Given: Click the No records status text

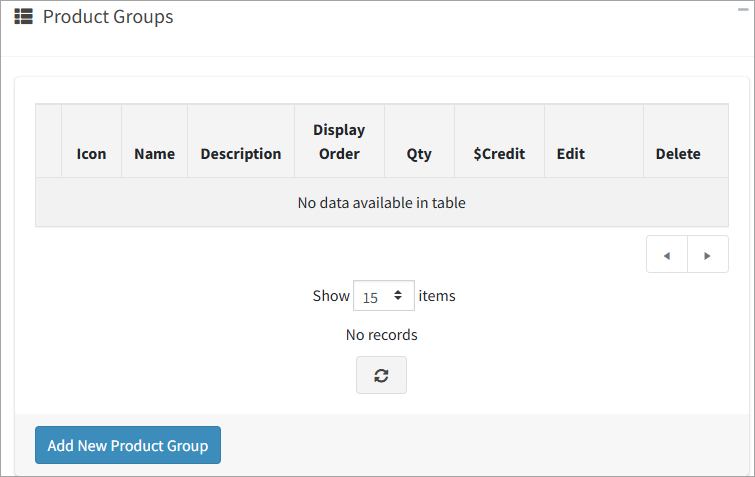Looking at the screenshot, I should 381,335.
